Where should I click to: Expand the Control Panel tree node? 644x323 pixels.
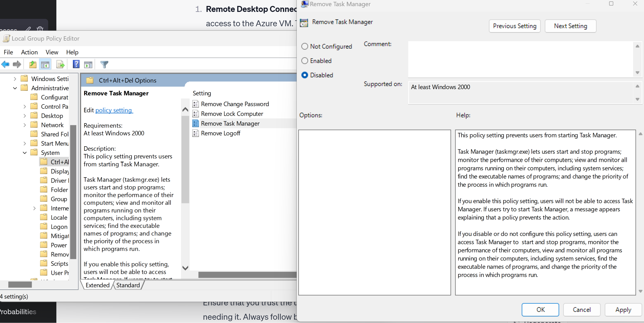(25, 107)
